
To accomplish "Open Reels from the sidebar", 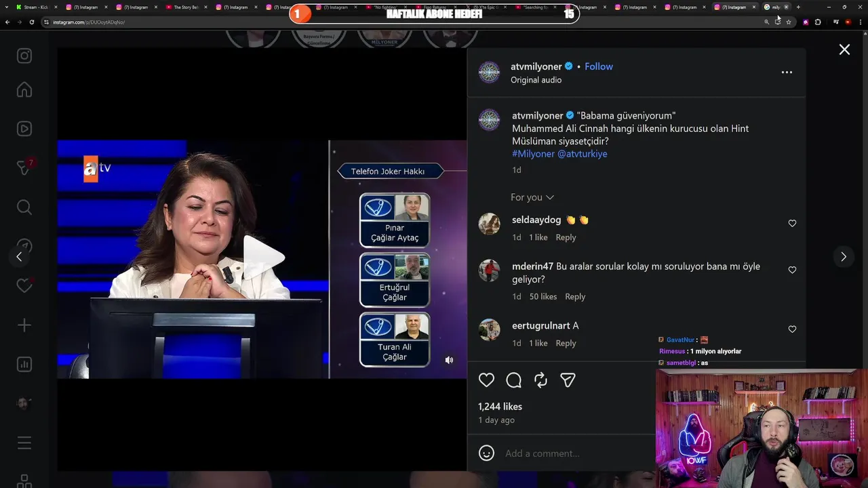I will click(24, 129).
